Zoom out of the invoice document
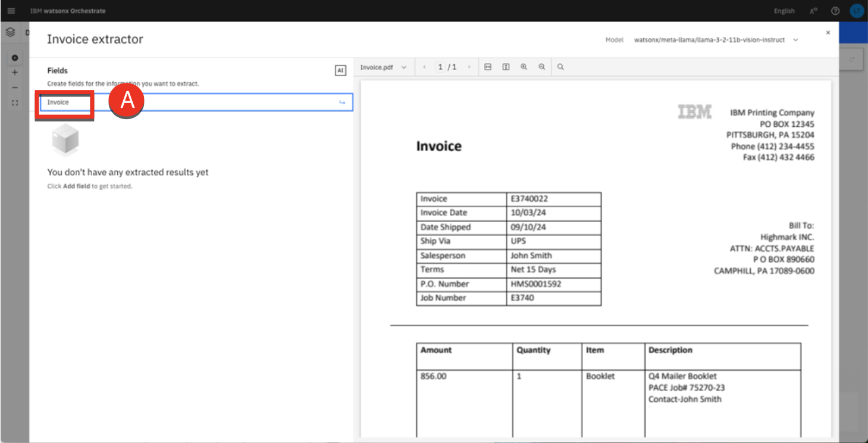The image size is (868, 443). tap(542, 67)
